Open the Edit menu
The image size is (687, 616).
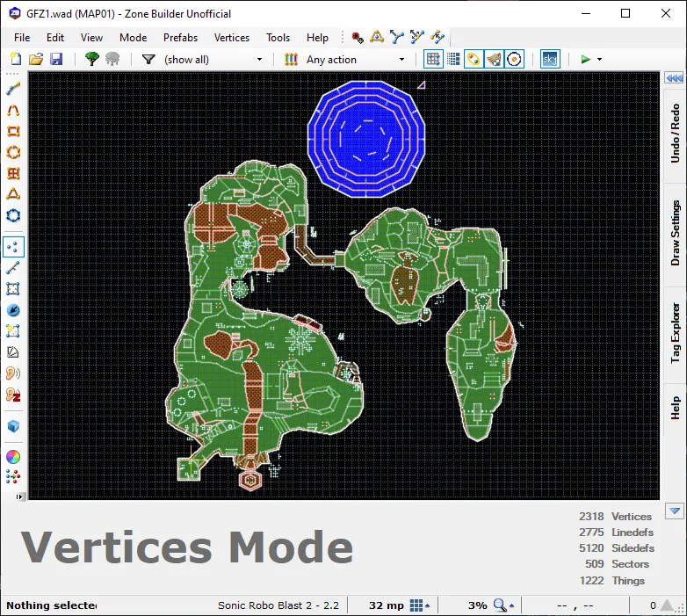55,38
